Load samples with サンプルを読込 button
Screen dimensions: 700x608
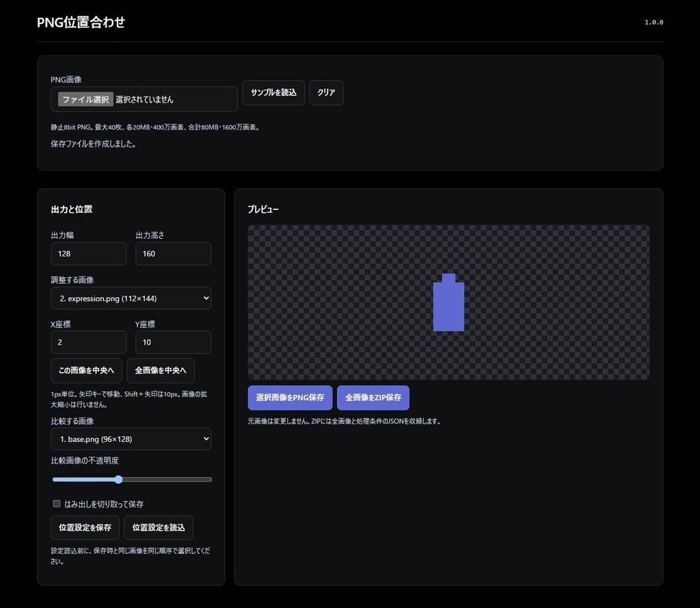pos(273,92)
